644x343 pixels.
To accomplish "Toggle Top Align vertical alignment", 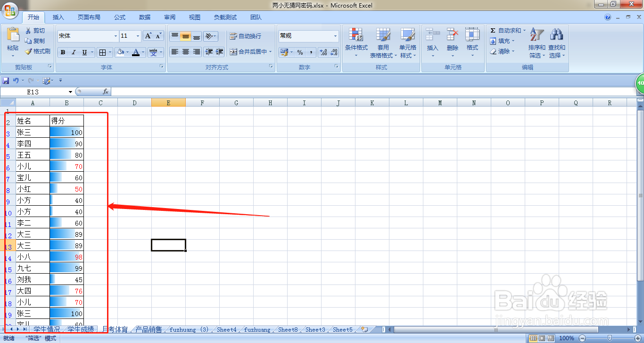I will pyautogui.click(x=174, y=36).
